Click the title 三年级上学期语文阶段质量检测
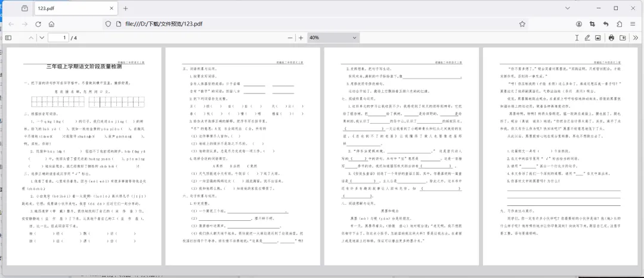Viewport: 644px width, 278px height. click(x=84, y=66)
